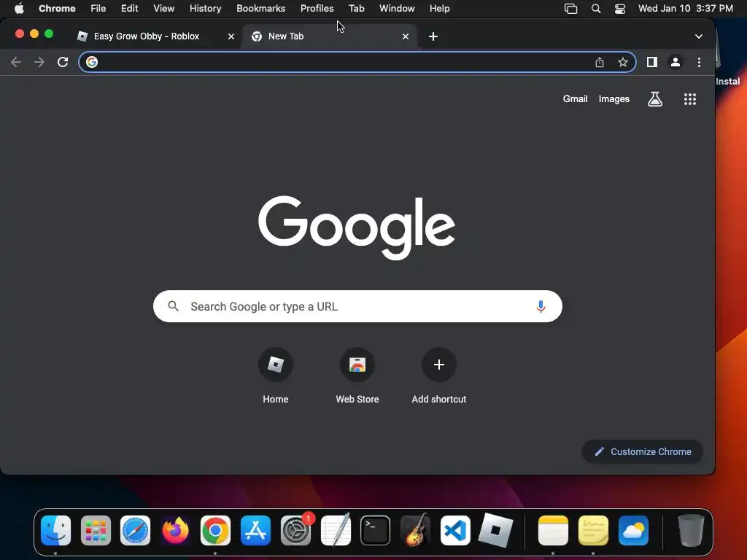Open Chrome's three-dot menu

[699, 62]
